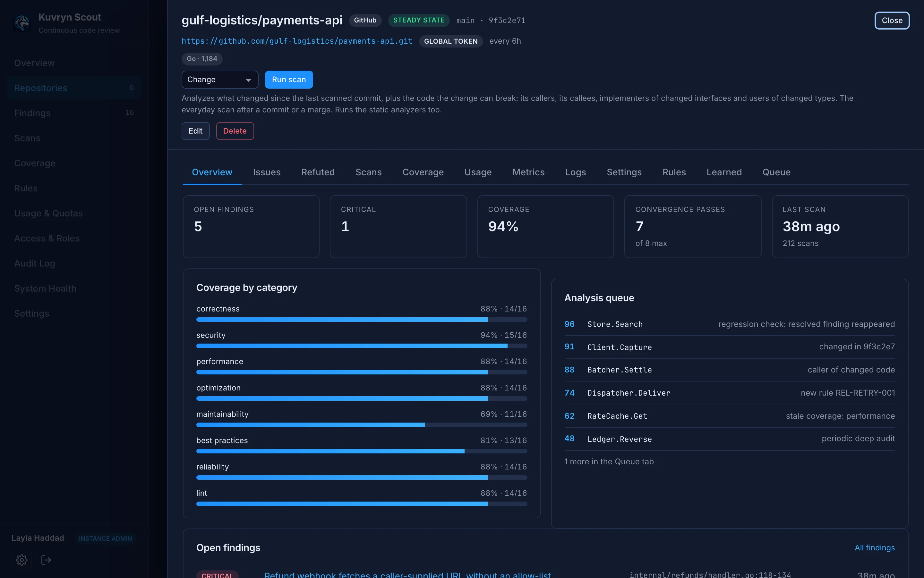
Task: Open the Refund webhook critical finding
Action: [407, 575]
